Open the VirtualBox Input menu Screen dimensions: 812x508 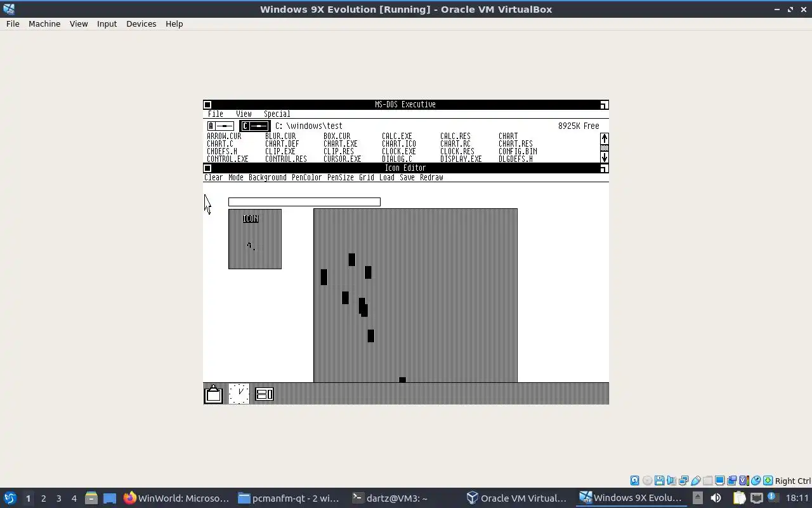[x=107, y=23]
